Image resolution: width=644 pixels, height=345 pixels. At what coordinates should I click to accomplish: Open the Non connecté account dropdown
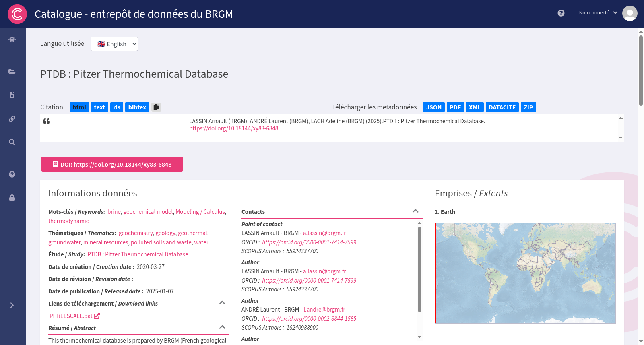[x=598, y=13]
